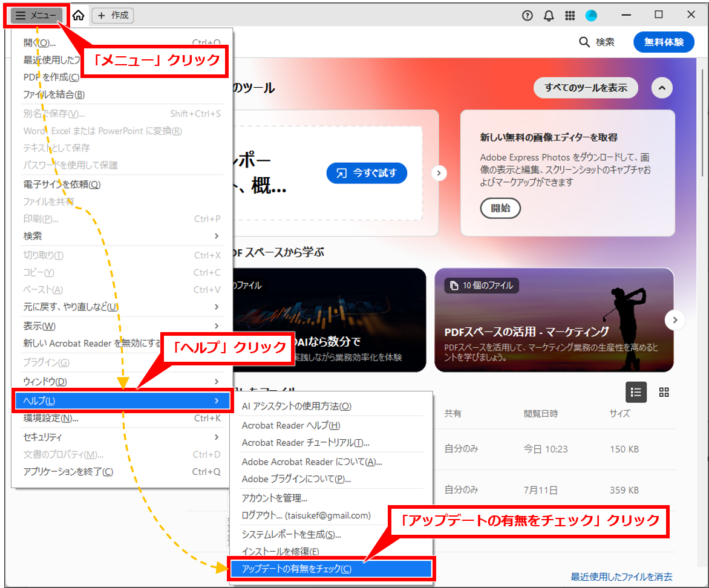Image resolution: width=709 pixels, height=588 pixels.
Task: Open the ヘルプ(L) submenu
Action: click(x=122, y=400)
